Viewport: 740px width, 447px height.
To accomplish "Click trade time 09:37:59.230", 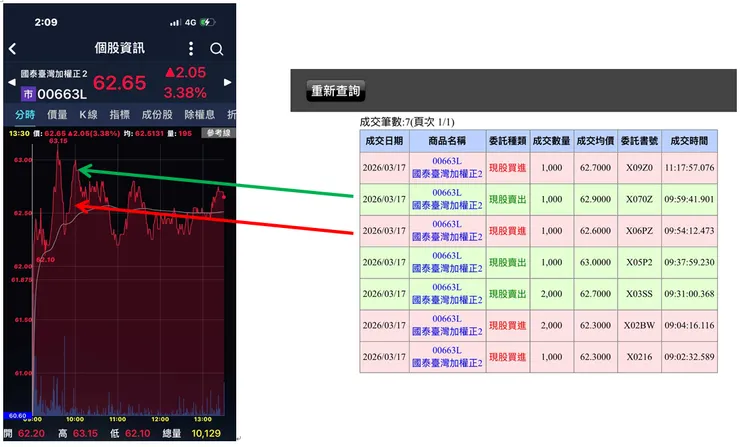I will [690, 262].
